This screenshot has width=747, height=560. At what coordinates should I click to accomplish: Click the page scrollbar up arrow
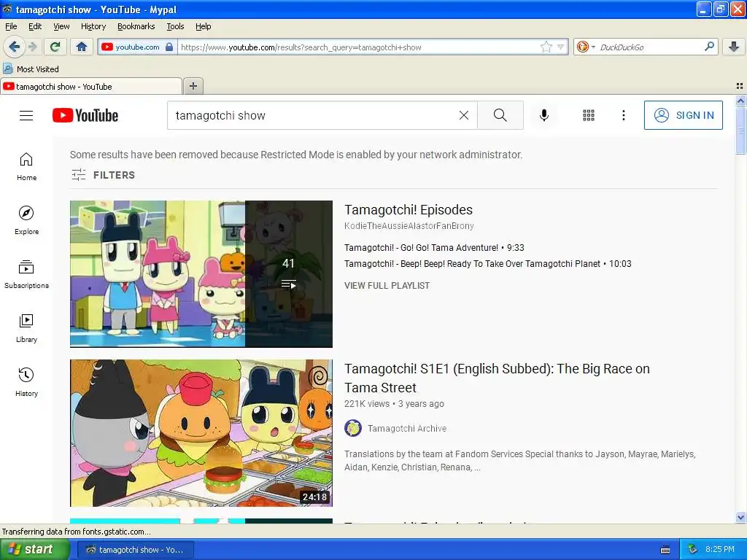[x=740, y=101]
